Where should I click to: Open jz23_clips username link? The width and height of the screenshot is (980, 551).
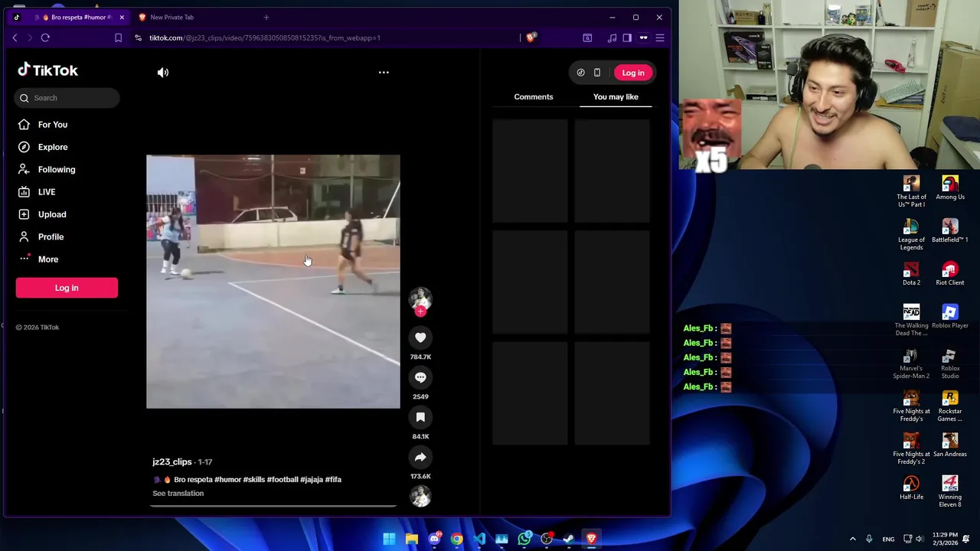(172, 462)
